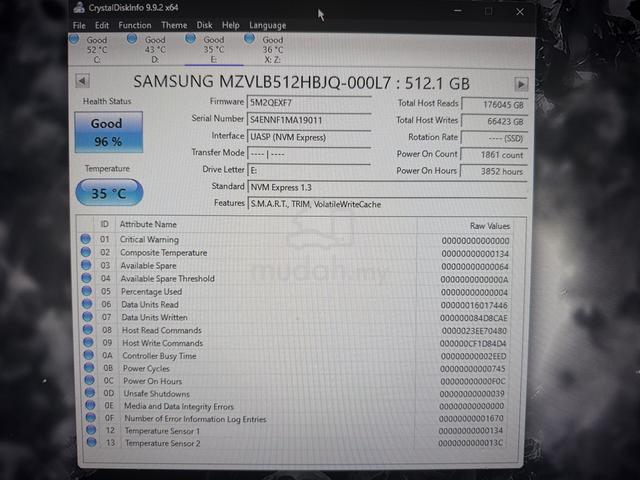
Task: Click the Firmware field 5M2QEXF7
Action: pos(309,102)
